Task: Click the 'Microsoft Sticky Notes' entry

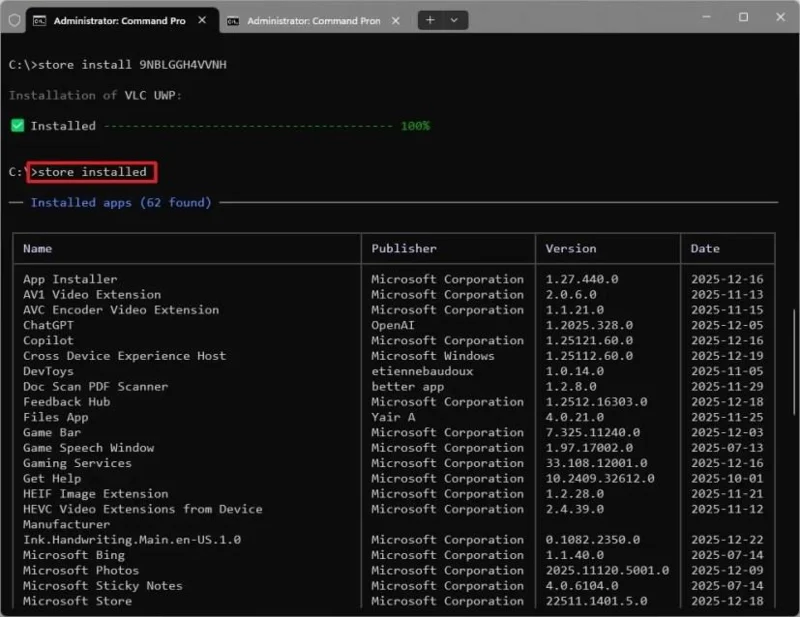Action: click(x=103, y=585)
